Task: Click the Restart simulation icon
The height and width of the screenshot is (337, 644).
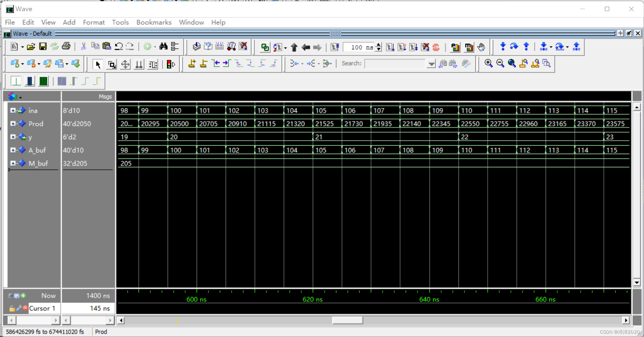Action: pos(335,47)
